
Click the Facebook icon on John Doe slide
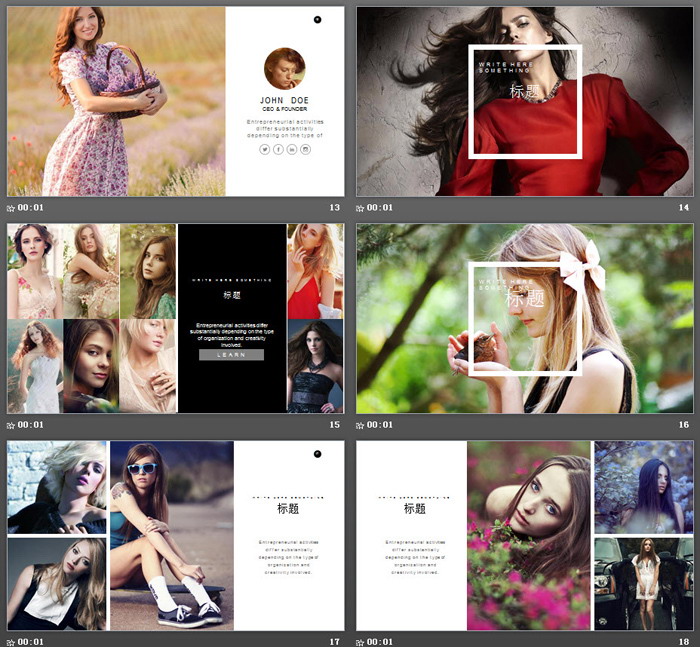278,149
